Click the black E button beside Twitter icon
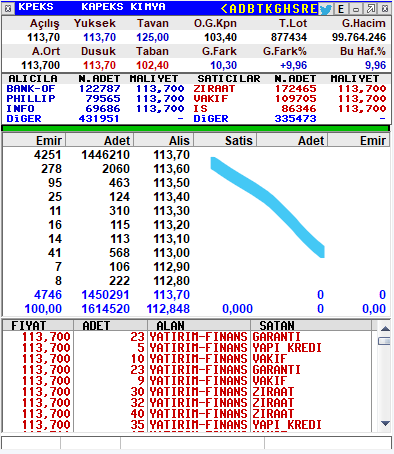Viewport: 394px width, 454px height. coord(341,9)
